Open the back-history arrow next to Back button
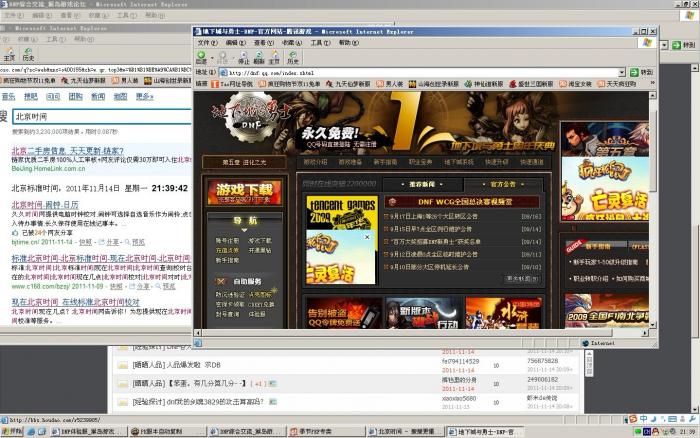Screen dimensions: 700x438 [x=212, y=58]
